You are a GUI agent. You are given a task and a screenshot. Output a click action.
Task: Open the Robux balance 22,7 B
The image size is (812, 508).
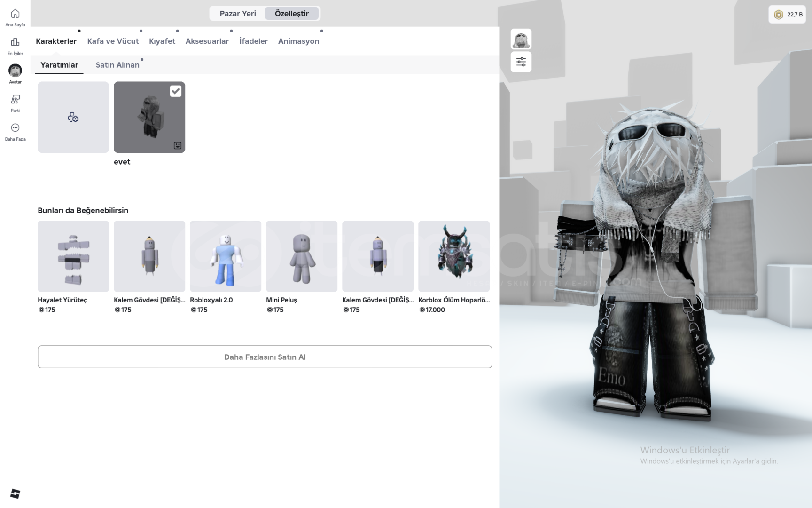pos(788,15)
